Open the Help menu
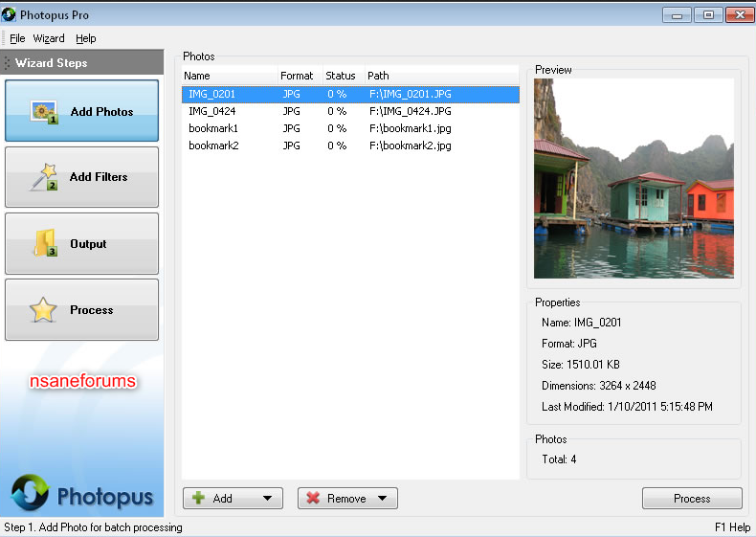This screenshot has height=537, width=756. pos(86,38)
